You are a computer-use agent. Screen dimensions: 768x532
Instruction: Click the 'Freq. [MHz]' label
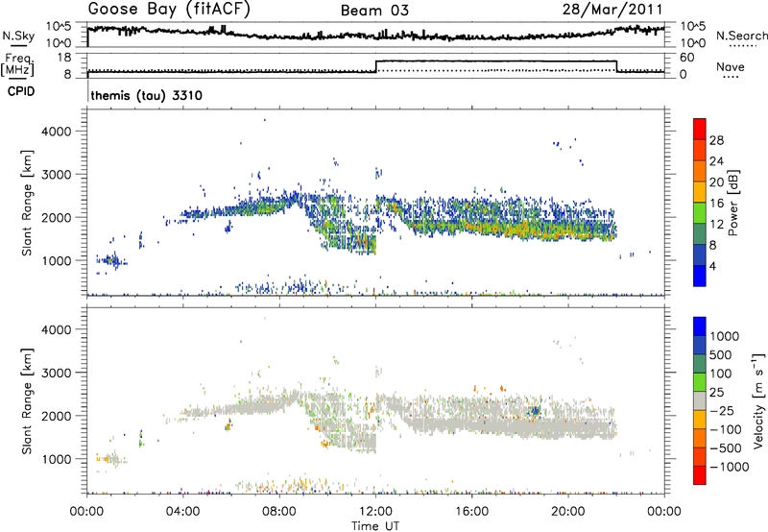tap(18, 64)
